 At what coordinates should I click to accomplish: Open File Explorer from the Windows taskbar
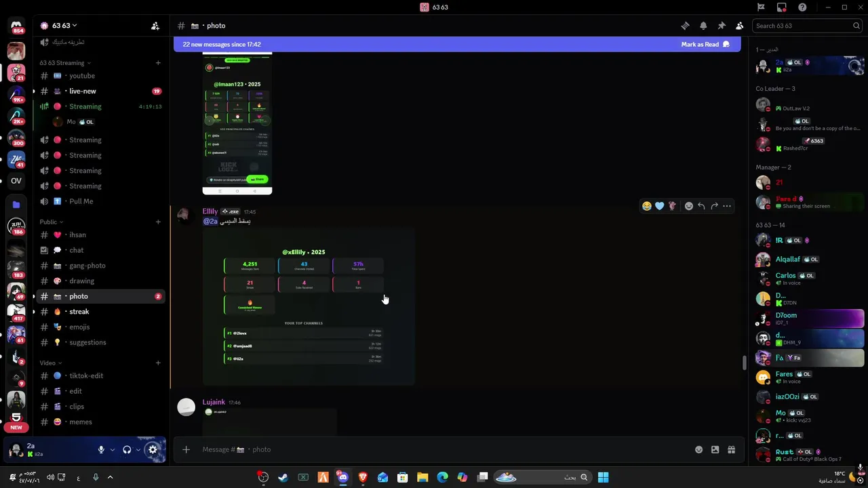pos(422,477)
